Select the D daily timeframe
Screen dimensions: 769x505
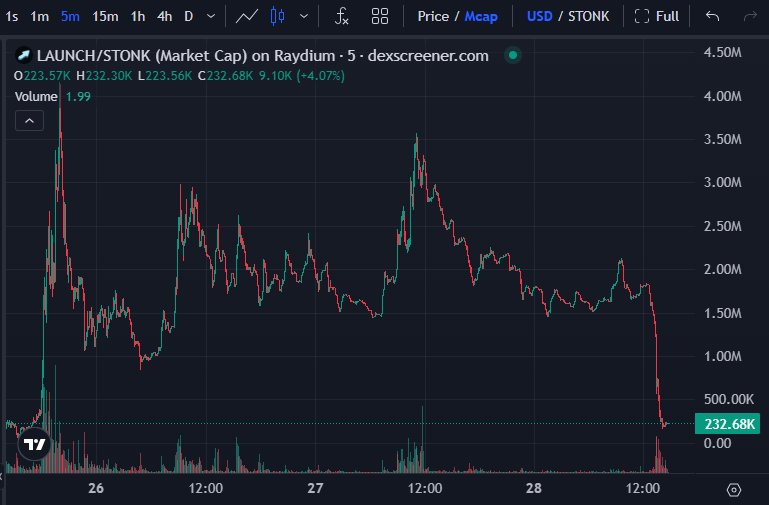tap(188, 17)
